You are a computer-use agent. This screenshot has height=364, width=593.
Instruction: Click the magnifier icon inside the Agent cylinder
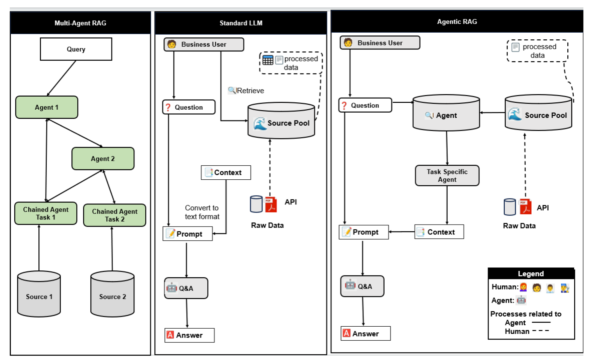coord(429,115)
